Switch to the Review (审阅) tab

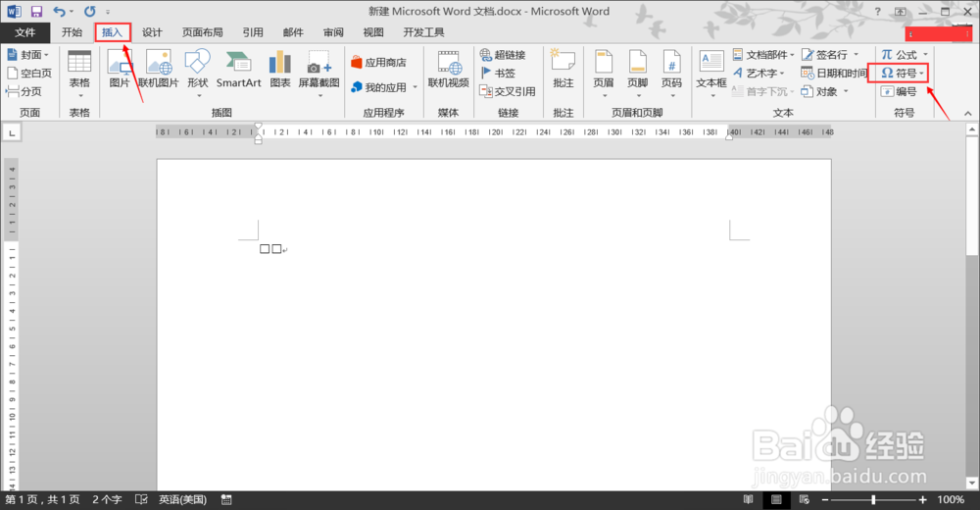pyautogui.click(x=333, y=32)
